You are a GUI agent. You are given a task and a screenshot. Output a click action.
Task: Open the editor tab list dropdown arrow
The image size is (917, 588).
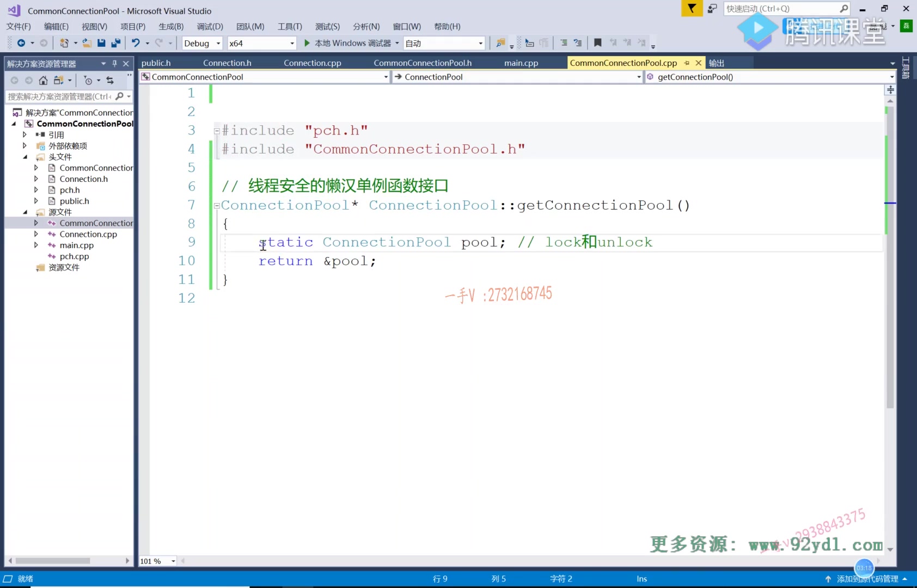point(892,63)
